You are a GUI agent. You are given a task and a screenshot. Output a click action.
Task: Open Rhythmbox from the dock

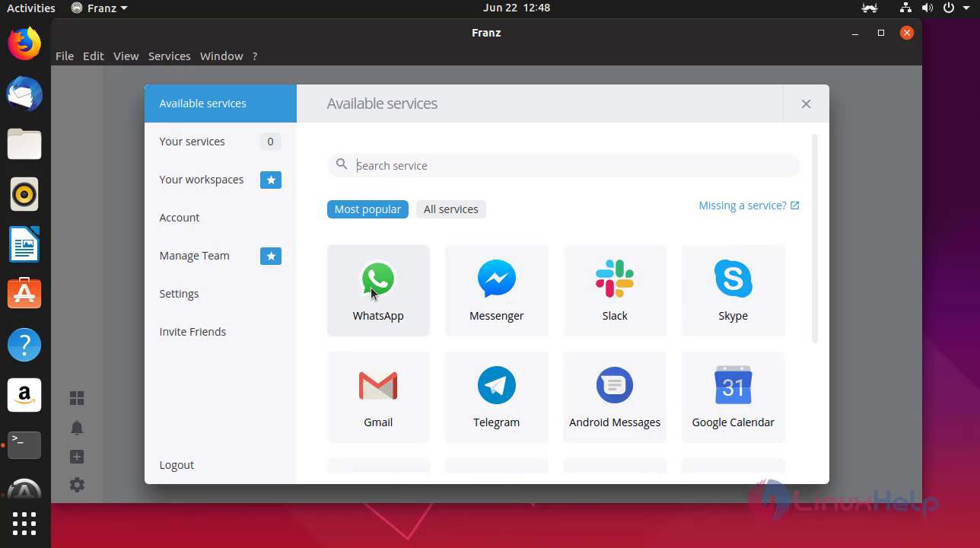click(x=24, y=194)
